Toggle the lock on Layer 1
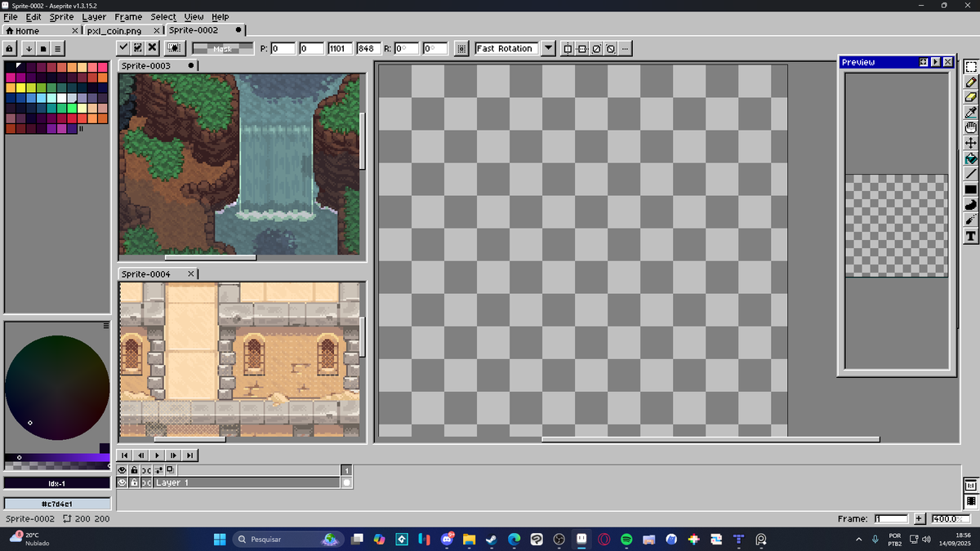The height and width of the screenshot is (551, 980). (x=134, y=482)
